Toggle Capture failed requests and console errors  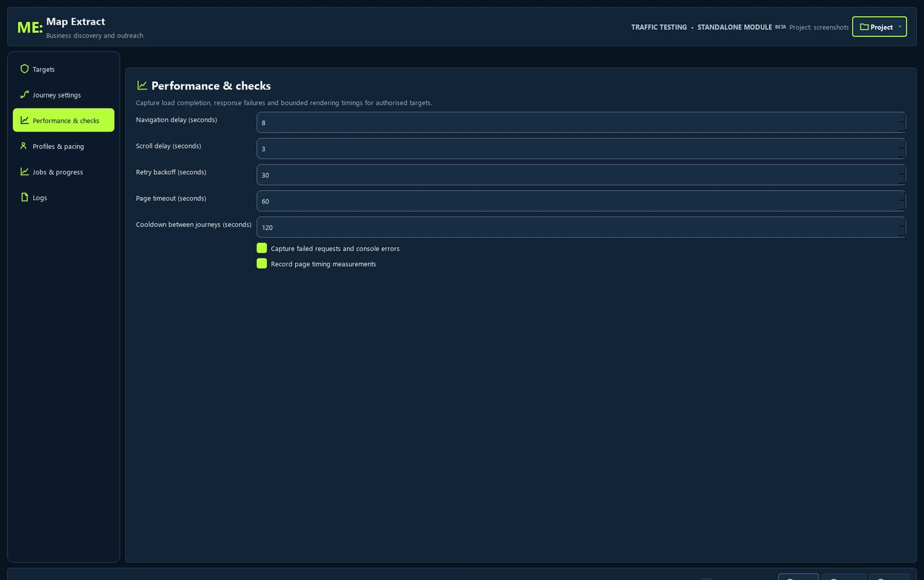(262, 248)
